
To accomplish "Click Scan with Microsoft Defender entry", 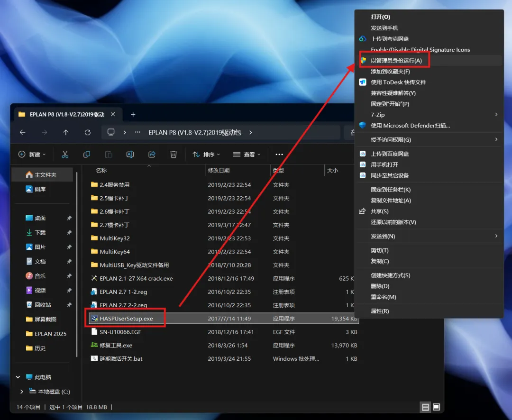I will pos(429,126).
